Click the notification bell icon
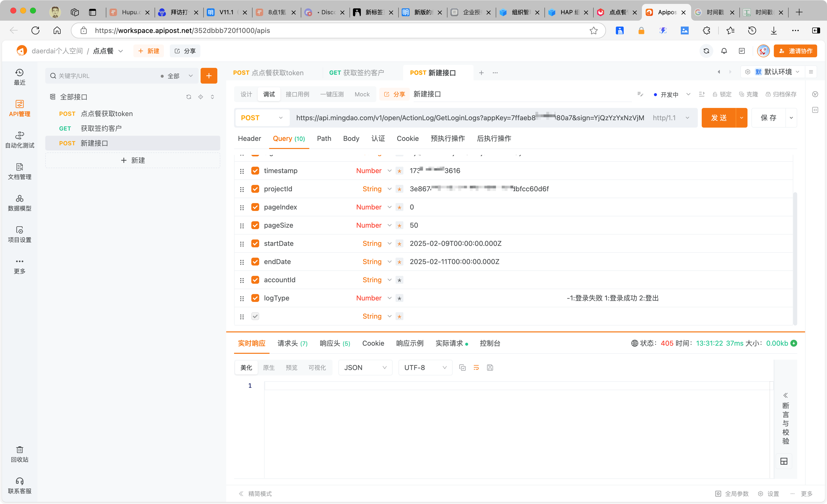The width and height of the screenshot is (827, 504). [x=724, y=51]
